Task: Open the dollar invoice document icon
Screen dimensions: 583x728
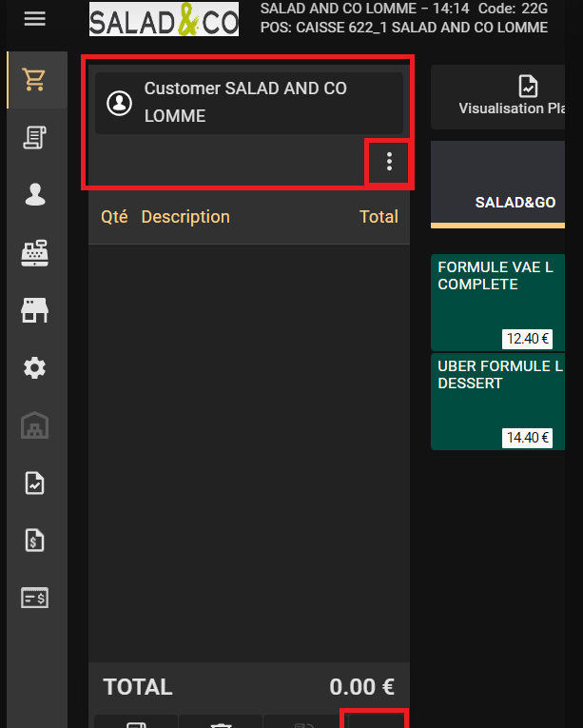Action: coord(35,541)
